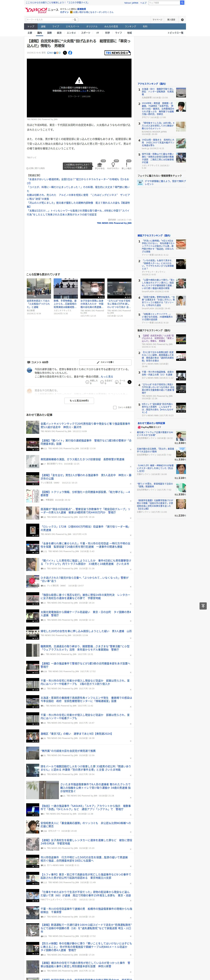
Task: Open article 衆院選候補者の演説、ガラス瓶たたきつけ
Action: [82, 459]
